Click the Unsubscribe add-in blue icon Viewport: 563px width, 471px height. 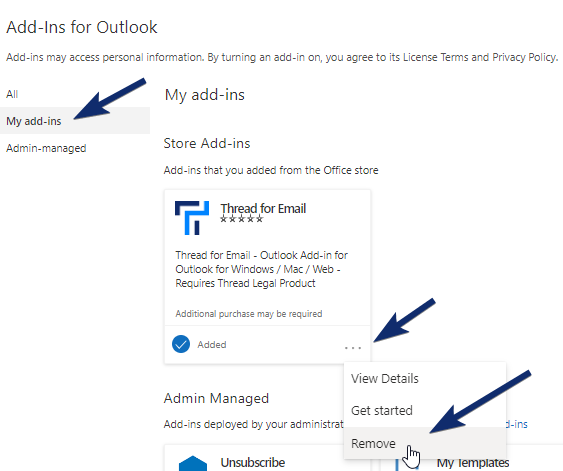click(193, 463)
